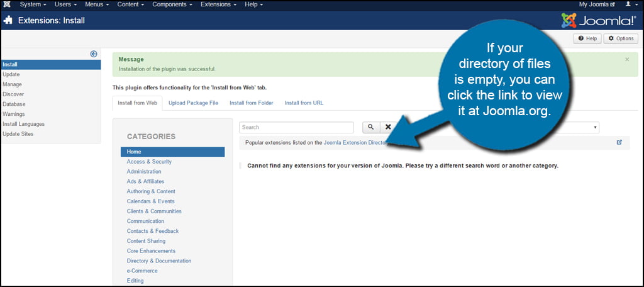The width and height of the screenshot is (644, 287).
Task: Select Editing category
Action: pyautogui.click(x=135, y=281)
